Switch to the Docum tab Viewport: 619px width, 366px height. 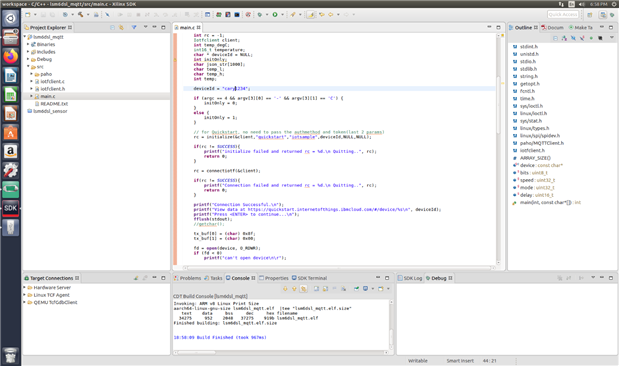(x=552, y=28)
